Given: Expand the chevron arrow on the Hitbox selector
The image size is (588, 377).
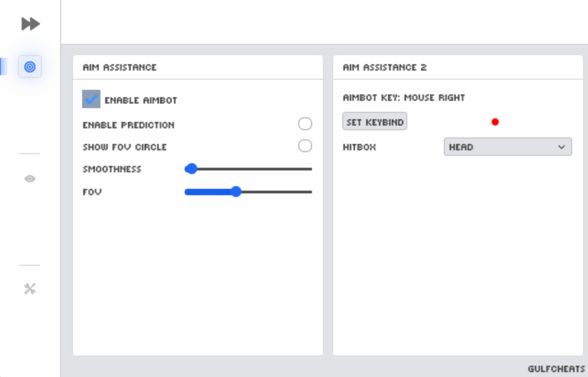Looking at the screenshot, I should coord(561,147).
